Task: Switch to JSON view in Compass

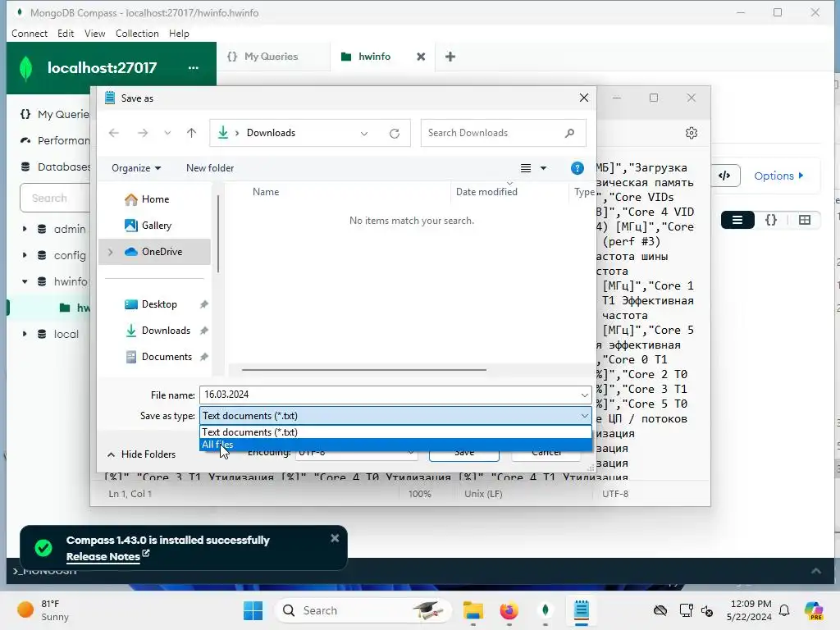Action: tap(771, 220)
